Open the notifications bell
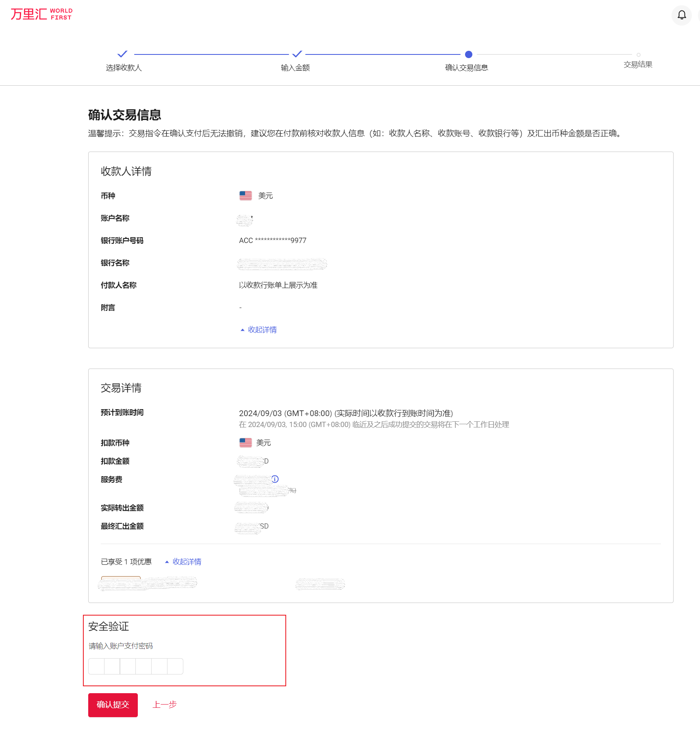Screen dimensions: 700x733 (682, 15)
